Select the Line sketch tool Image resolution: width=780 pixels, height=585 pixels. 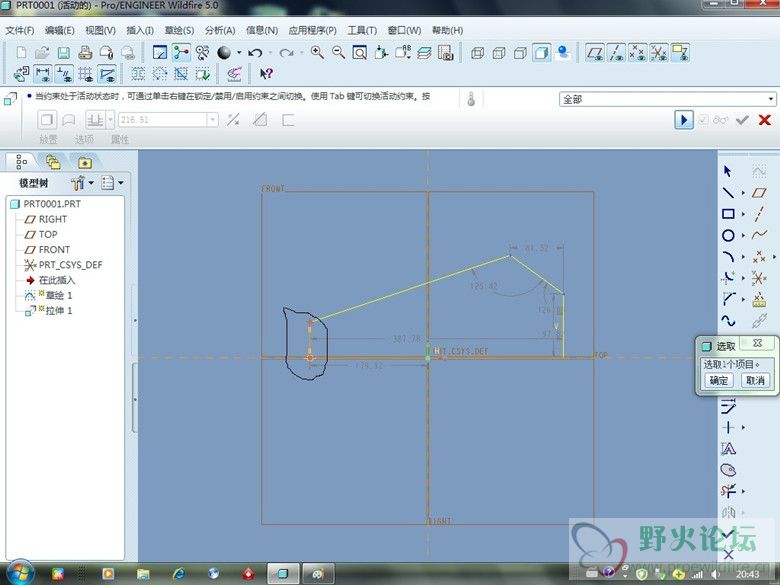point(728,193)
